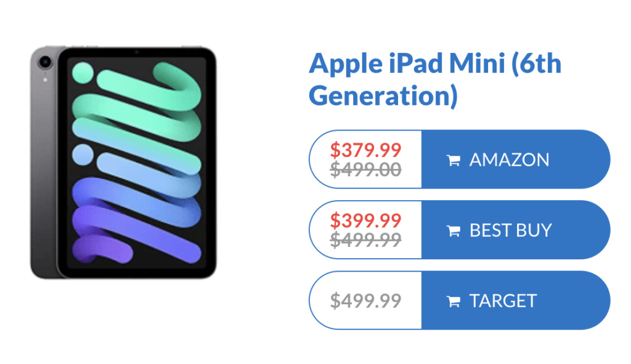Click the crossed-out $499.00 Amazon price
Image resolution: width=631 pixels, height=364 pixels.
tap(365, 169)
